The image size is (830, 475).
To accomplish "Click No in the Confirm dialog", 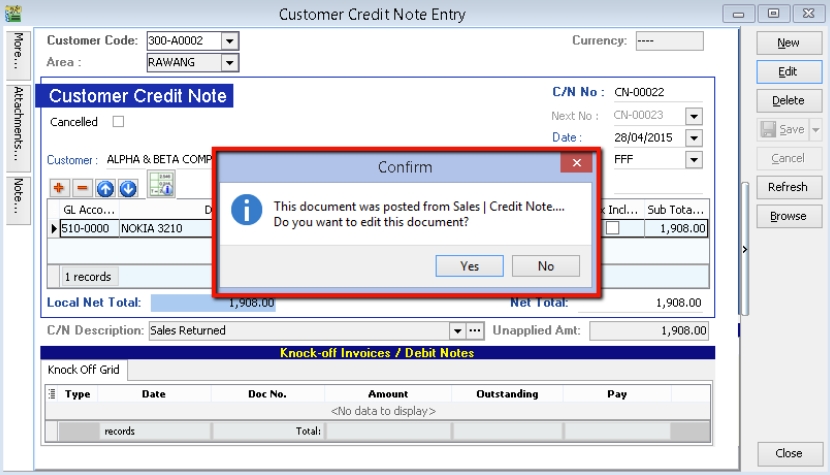I will coord(545,266).
